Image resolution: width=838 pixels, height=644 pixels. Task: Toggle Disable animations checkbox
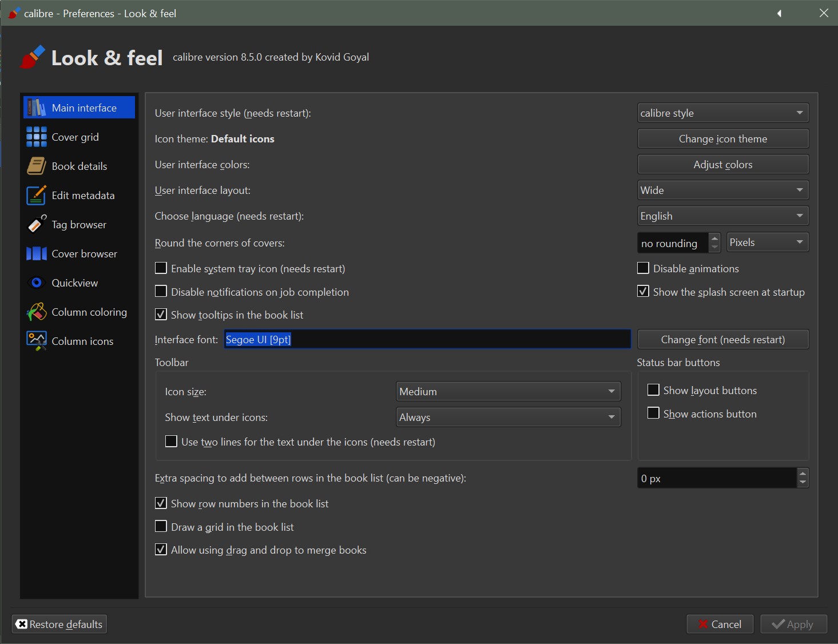[x=643, y=268]
